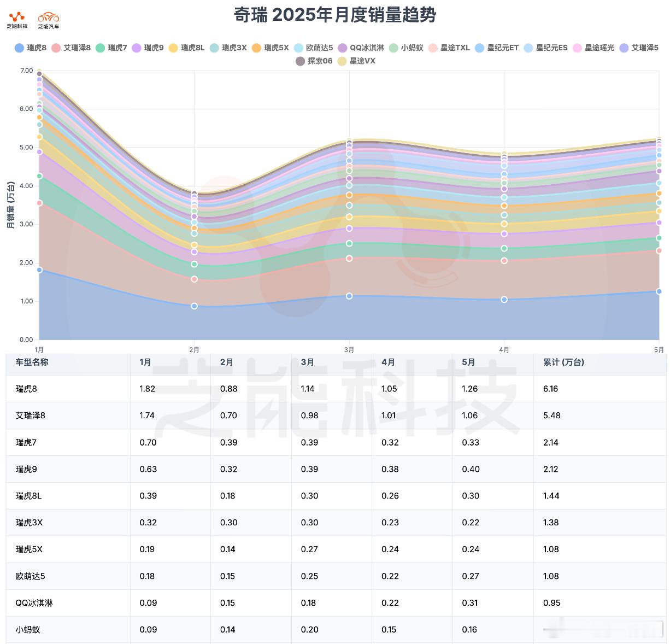Select the 探索06 legend entry

(x=314, y=61)
